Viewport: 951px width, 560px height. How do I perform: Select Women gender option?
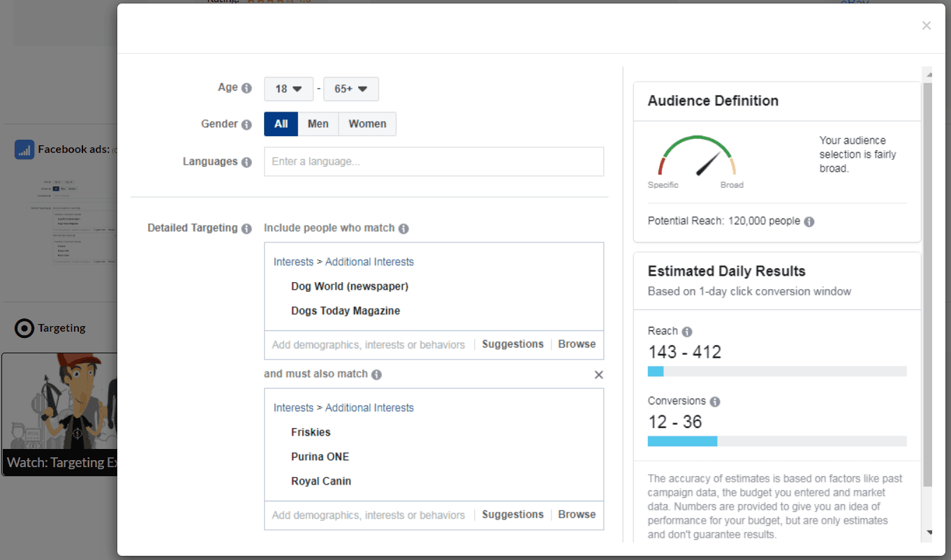[367, 124]
